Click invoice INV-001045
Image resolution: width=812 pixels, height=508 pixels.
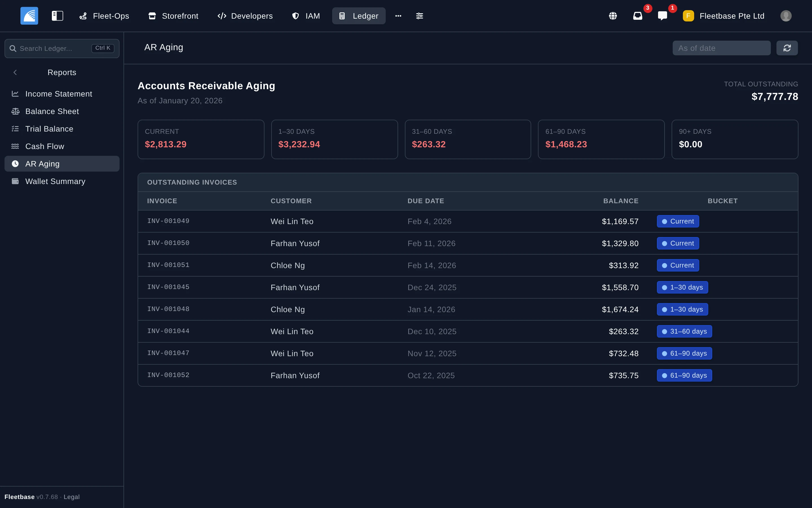168,287
